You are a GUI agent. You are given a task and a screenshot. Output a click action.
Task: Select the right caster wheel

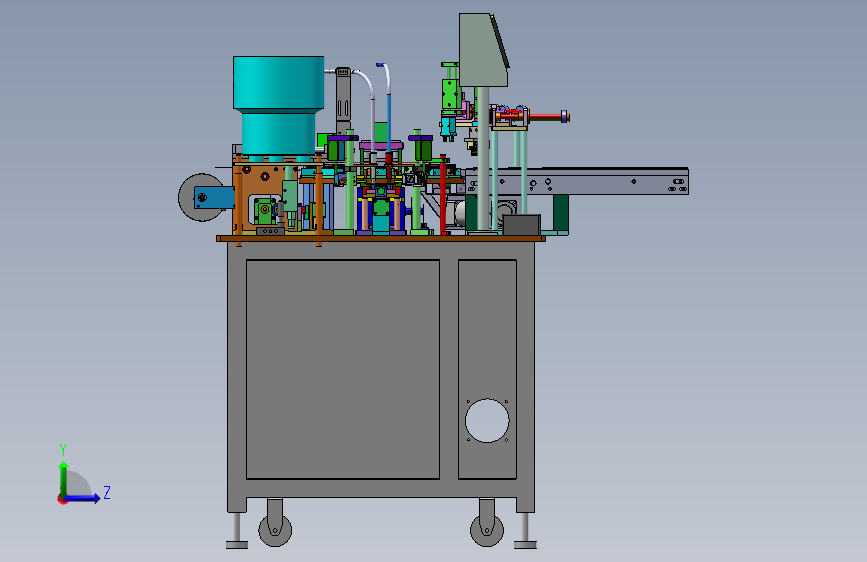pyautogui.click(x=487, y=530)
